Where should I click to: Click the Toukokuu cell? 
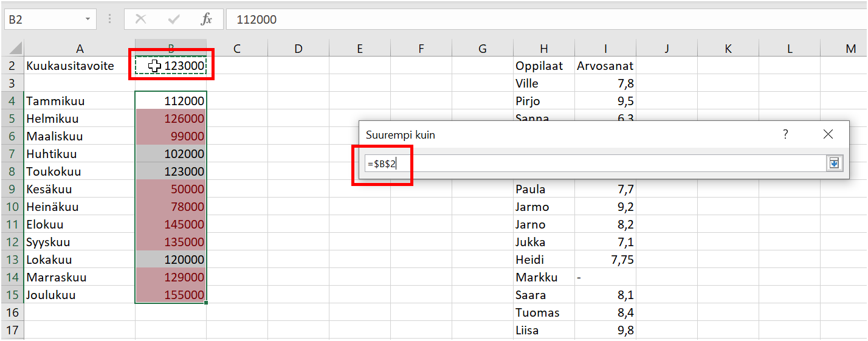[80, 171]
